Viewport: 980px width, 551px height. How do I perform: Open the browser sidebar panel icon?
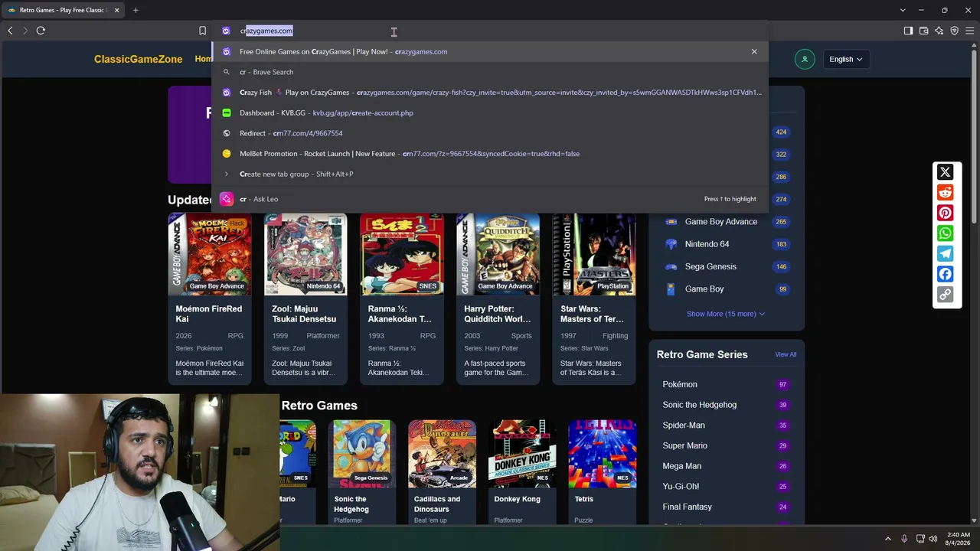point(908,31)
